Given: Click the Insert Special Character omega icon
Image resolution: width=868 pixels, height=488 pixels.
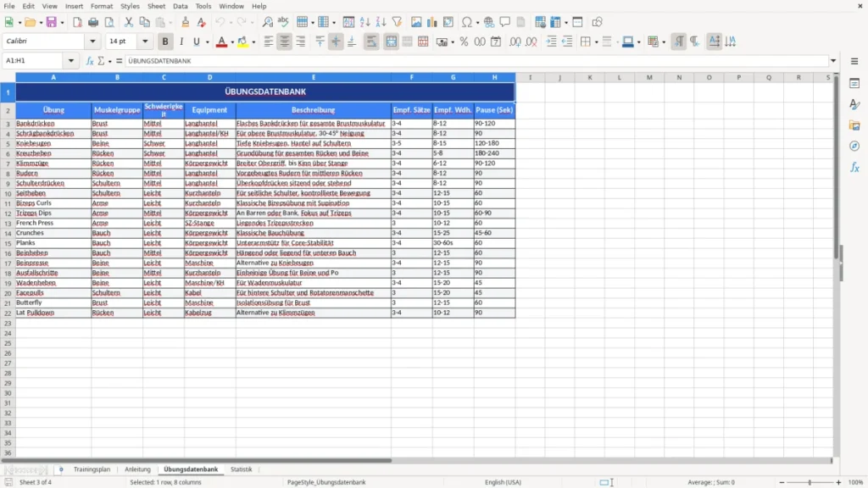Looking at the screenshot, I should point(467,22).
